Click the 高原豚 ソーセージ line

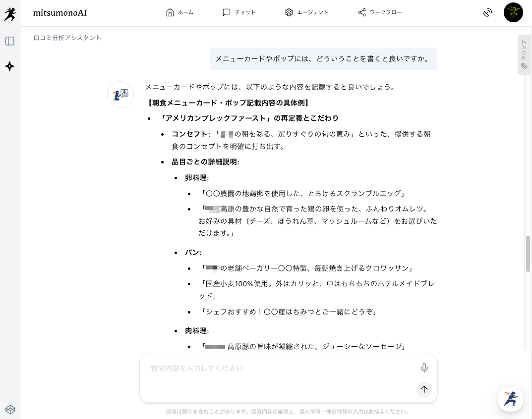coord(302,347)
